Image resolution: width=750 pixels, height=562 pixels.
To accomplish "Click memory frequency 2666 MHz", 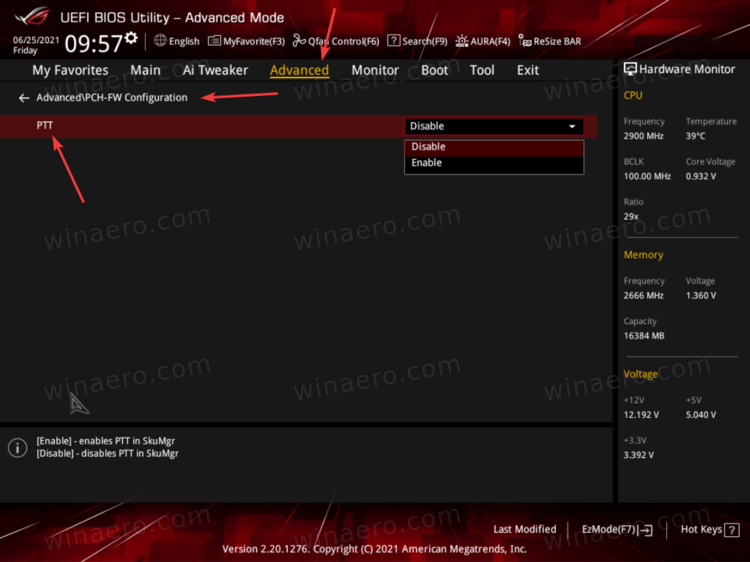I will (643, 296).
